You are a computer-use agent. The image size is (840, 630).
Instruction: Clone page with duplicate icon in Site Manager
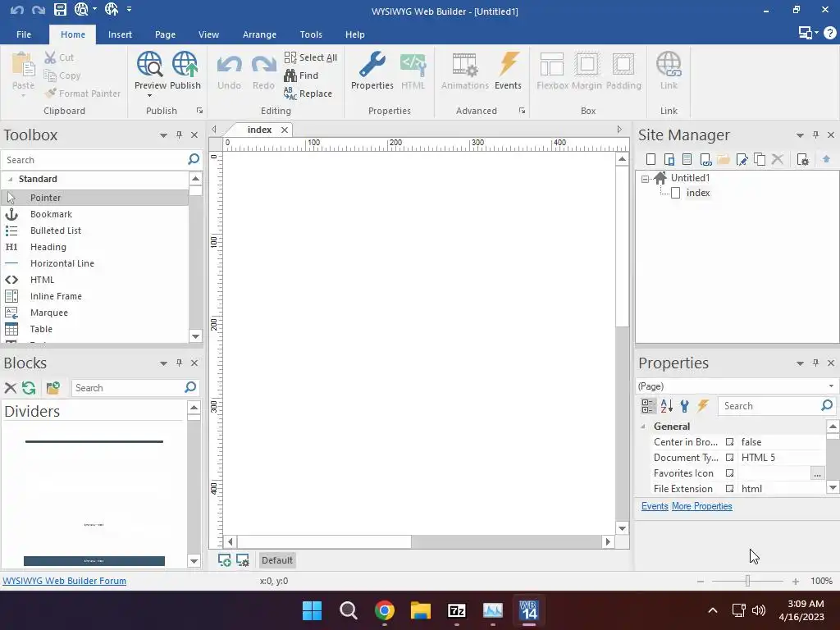[x=760, y=159]
